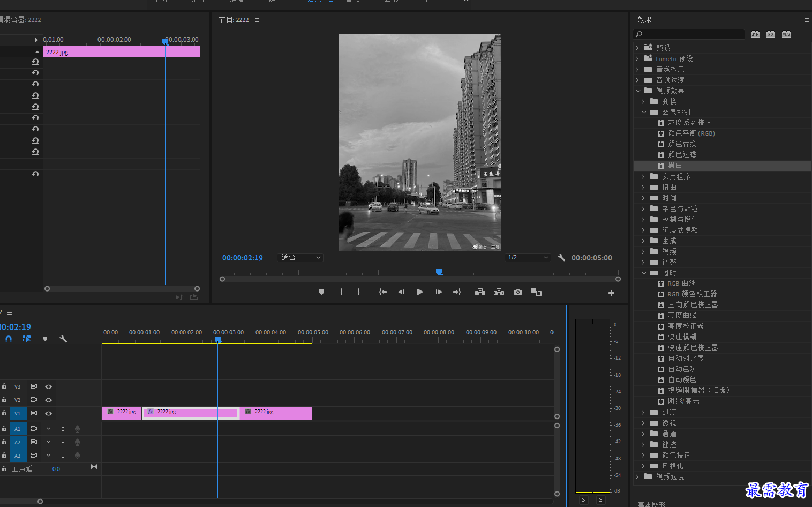
Task: Open the Button Editor plus icon
Action: 611,293
